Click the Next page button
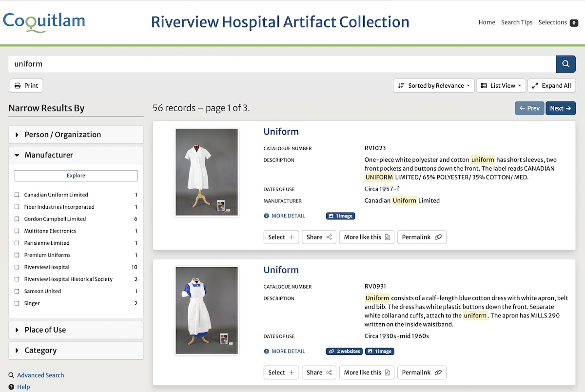 tap(560, 108)
